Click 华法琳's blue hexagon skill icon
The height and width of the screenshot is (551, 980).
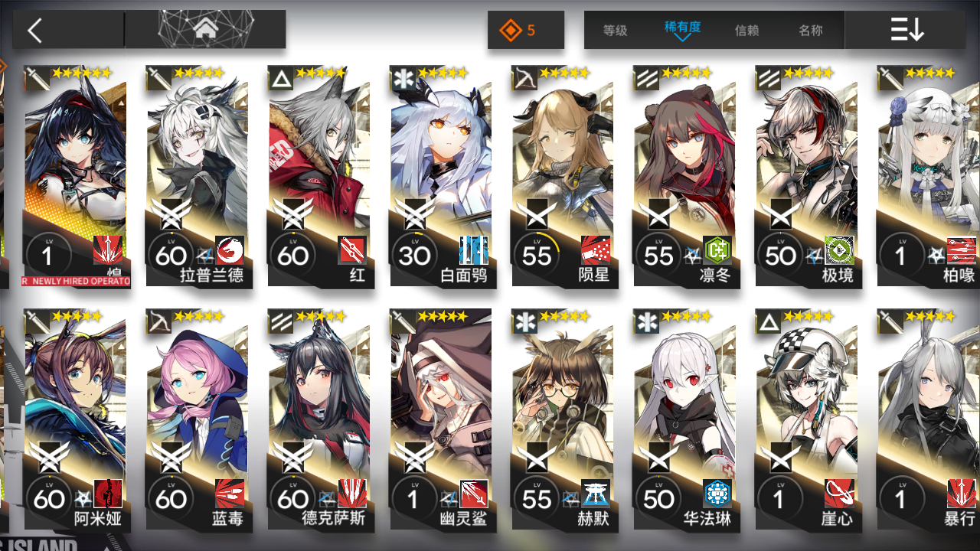point(717,494)
